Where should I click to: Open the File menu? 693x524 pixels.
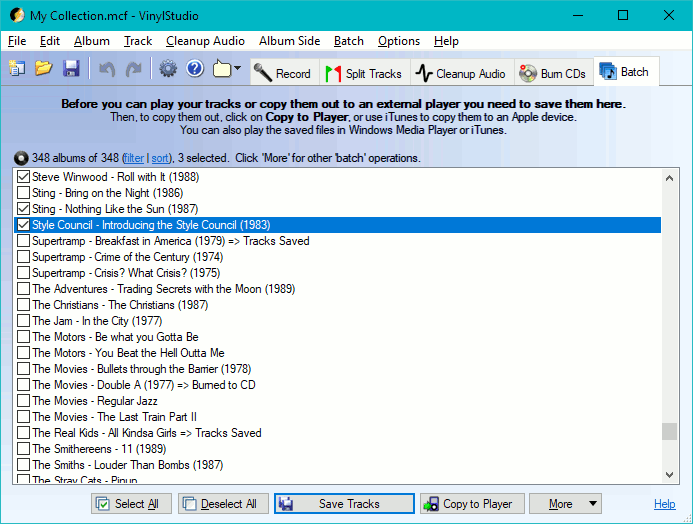pyautogui.click(x=17, y=41)
